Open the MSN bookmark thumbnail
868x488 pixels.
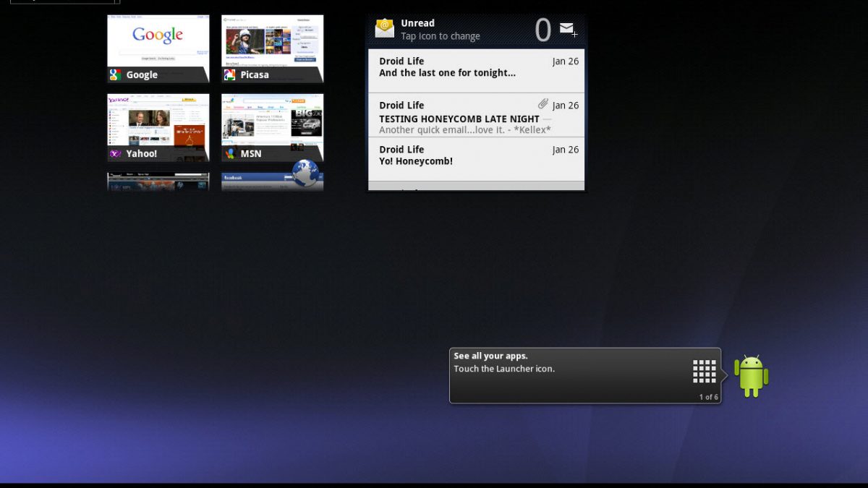click(x=273, y=121)
